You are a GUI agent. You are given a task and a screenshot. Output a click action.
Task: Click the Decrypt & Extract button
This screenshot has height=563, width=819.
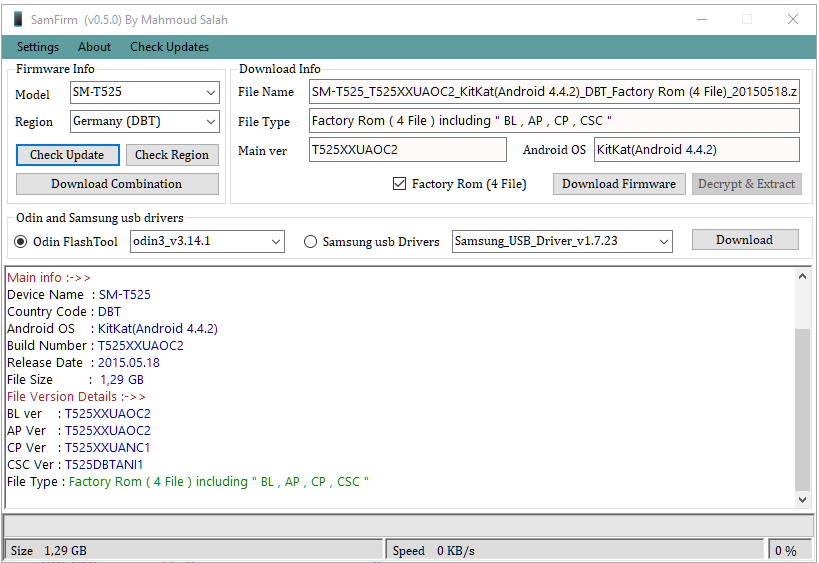point(746,184)
